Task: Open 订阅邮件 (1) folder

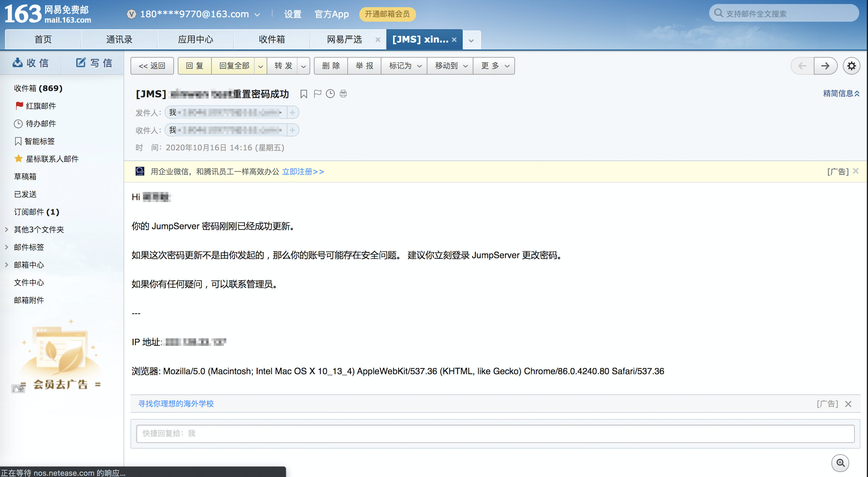Action: click(x=36, y=212)
